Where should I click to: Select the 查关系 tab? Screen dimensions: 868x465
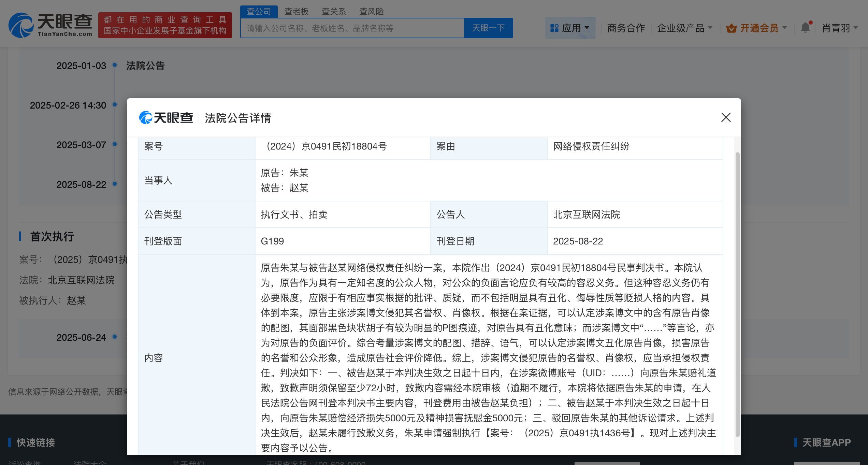334,11
